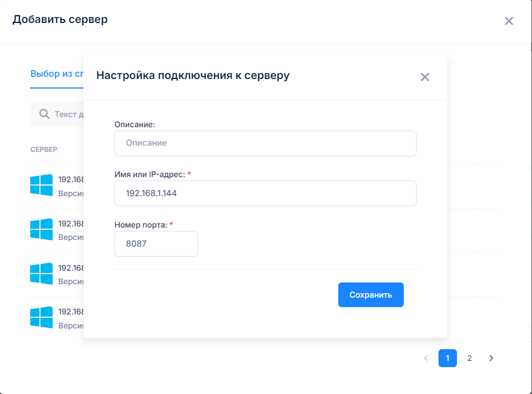
Task: Select the last server's Версия text
Action: 71,325
